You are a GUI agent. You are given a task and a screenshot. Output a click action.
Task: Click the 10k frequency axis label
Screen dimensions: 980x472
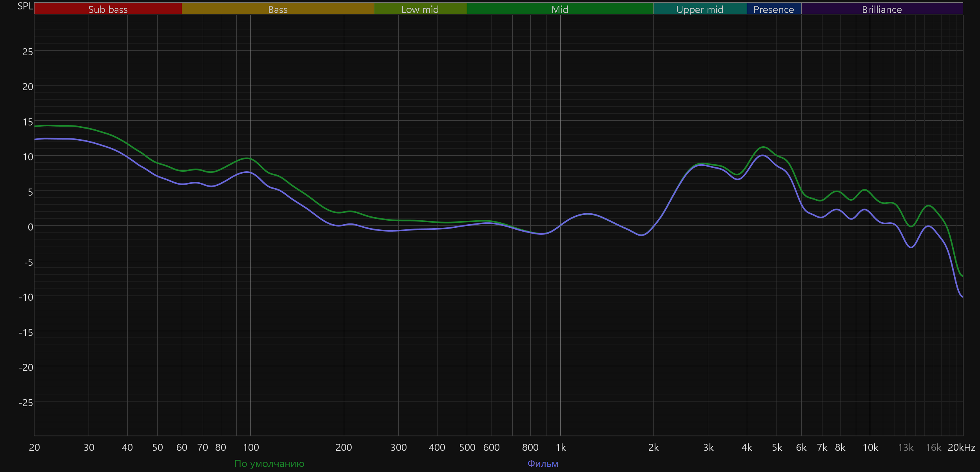point(870,447)
